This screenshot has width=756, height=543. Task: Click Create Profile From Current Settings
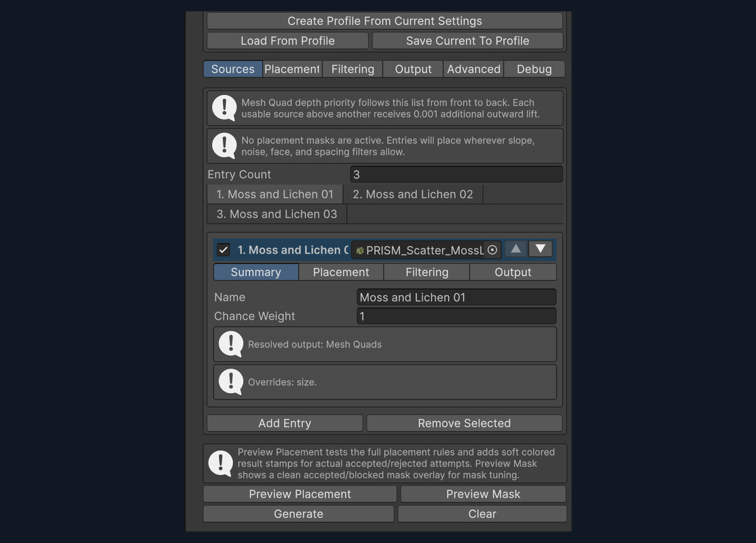pyautogui.click(x=384, y=21)
